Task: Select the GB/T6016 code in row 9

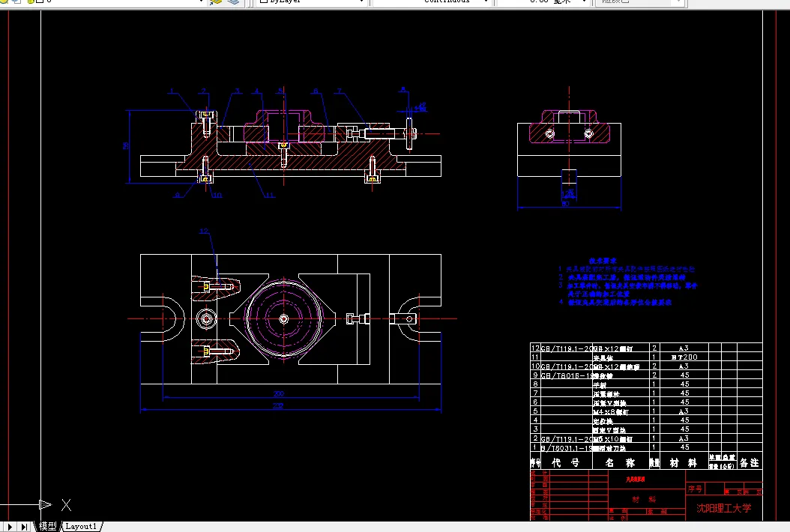Action: pos(567,375)
